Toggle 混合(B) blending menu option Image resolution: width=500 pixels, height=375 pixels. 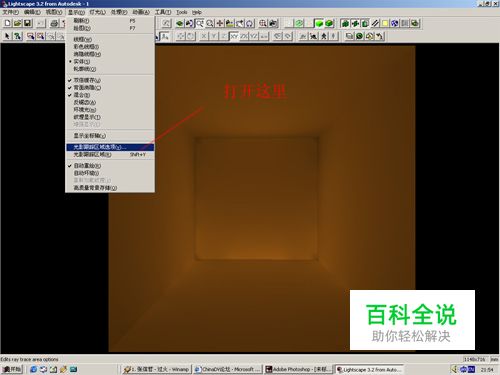[x=110, y=95]
